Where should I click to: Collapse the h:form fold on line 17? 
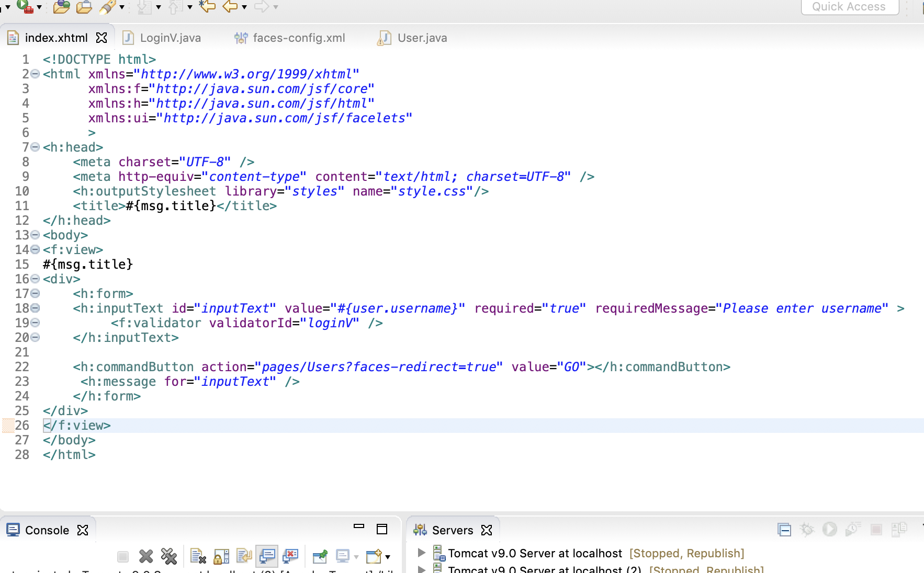click(x=35, y=293)
